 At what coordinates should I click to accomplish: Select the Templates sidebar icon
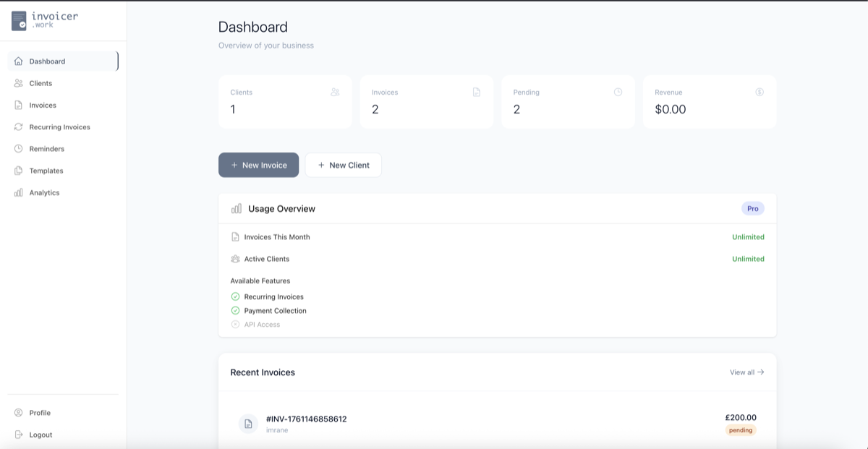[17, 171]
